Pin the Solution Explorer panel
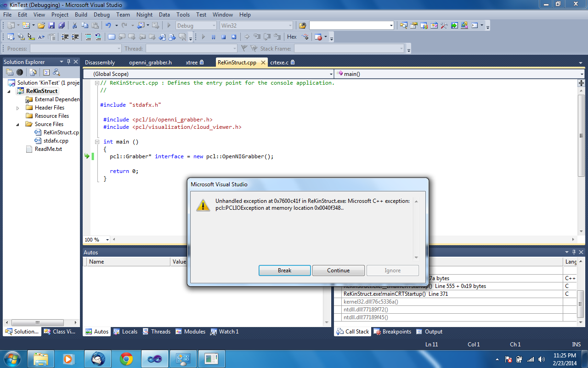 click(69, 62)
